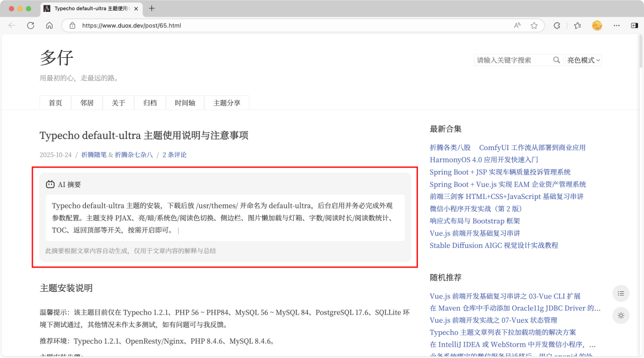Image resolution: width=644 pixels, height=358 pixels.
Task: Open the 归档 navigation item
Action: point(150,103)
